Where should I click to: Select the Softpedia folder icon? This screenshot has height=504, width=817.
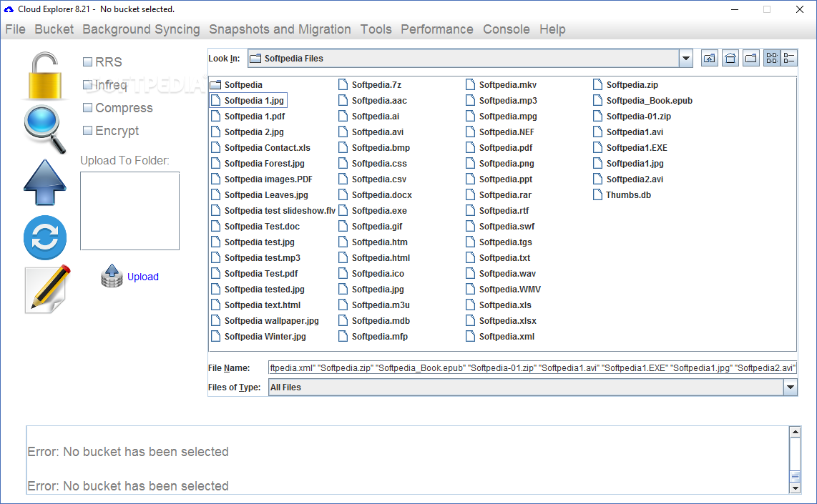click(x=216, y=85)
